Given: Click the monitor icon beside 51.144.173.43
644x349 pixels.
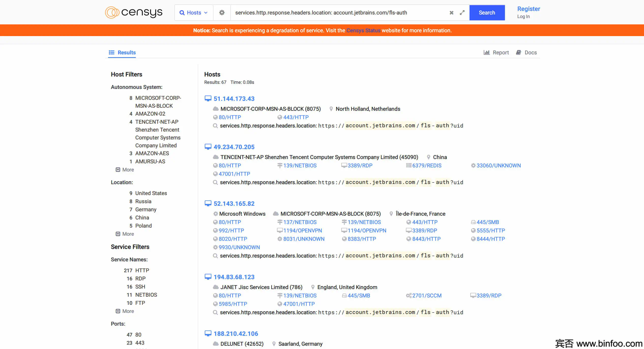Looking at the screenshot, I should click(x=208, y=99).
